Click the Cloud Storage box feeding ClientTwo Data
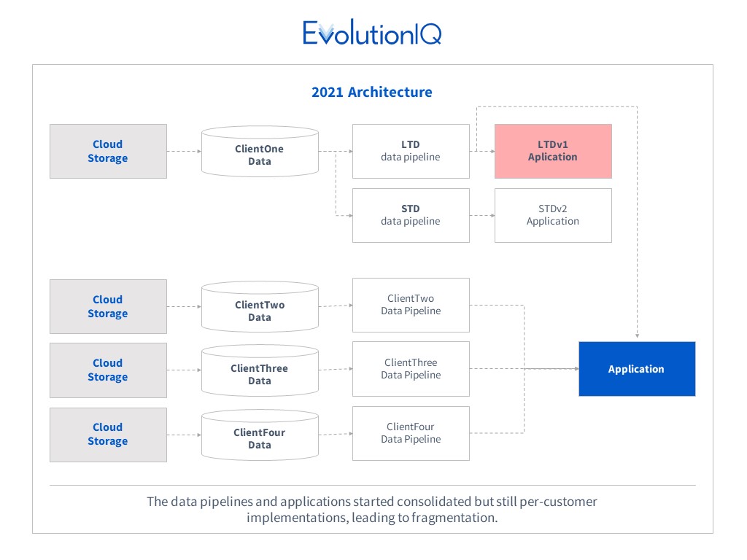This screenshot has width=747, height=560. 108,307
